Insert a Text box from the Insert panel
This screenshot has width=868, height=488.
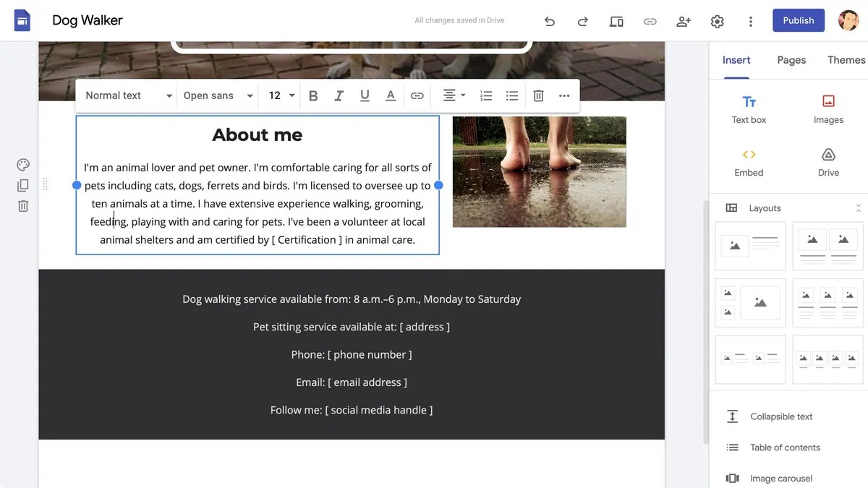748,108
